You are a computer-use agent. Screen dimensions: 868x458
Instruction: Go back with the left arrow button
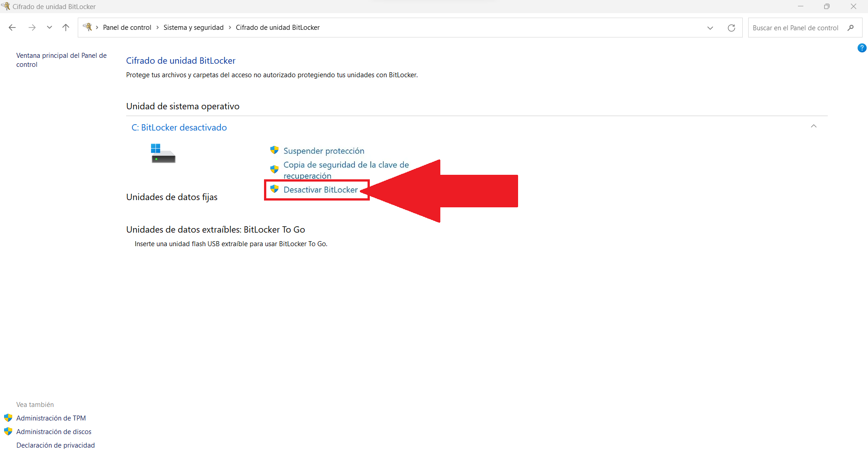tap(12, 28)
